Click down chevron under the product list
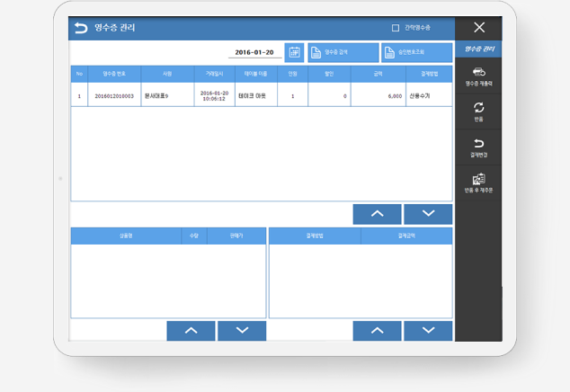The width and height of the screenshot is (570, 392). pyautogui.click(x=242, y=331)
